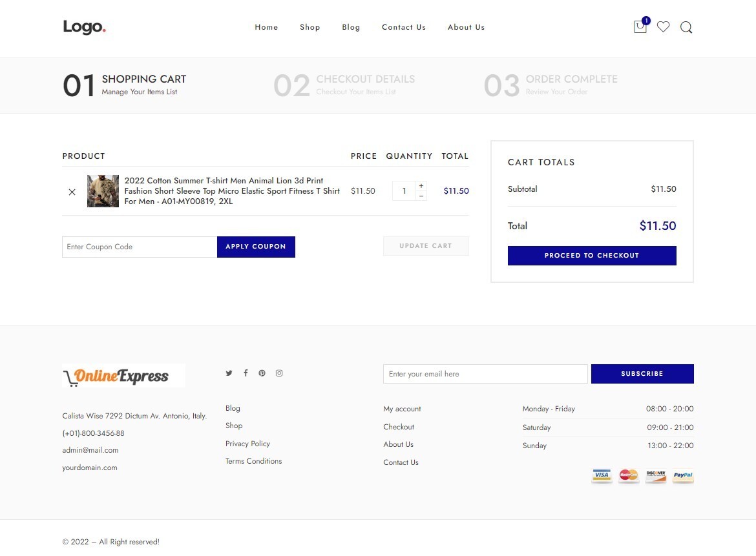Go to Home in the navigation menu

click(266, 27)
